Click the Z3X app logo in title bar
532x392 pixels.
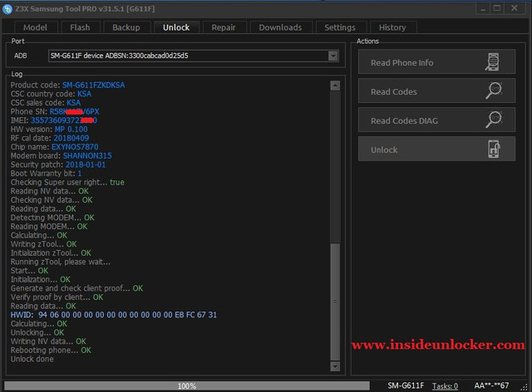click(x=7, y=9)
